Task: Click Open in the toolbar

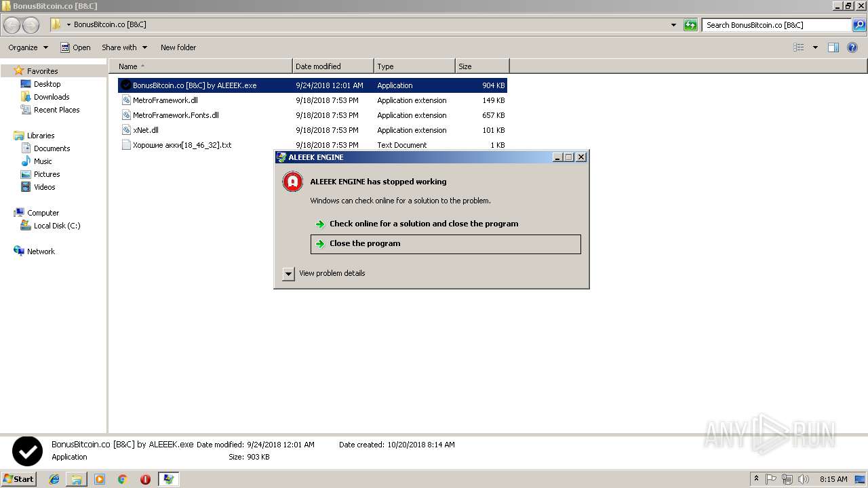Action: [x=75, y=47]
